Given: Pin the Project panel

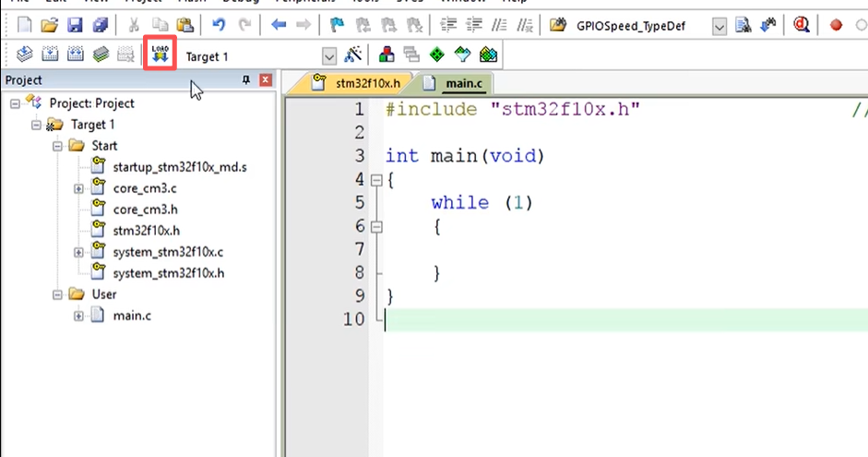Looking at the screenshot, I should coord(246,80).
